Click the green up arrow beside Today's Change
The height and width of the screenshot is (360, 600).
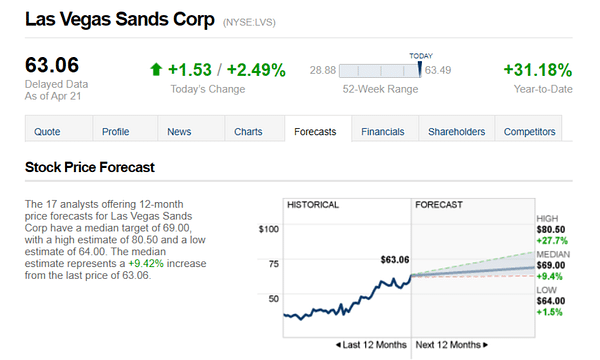pos(156,70)
